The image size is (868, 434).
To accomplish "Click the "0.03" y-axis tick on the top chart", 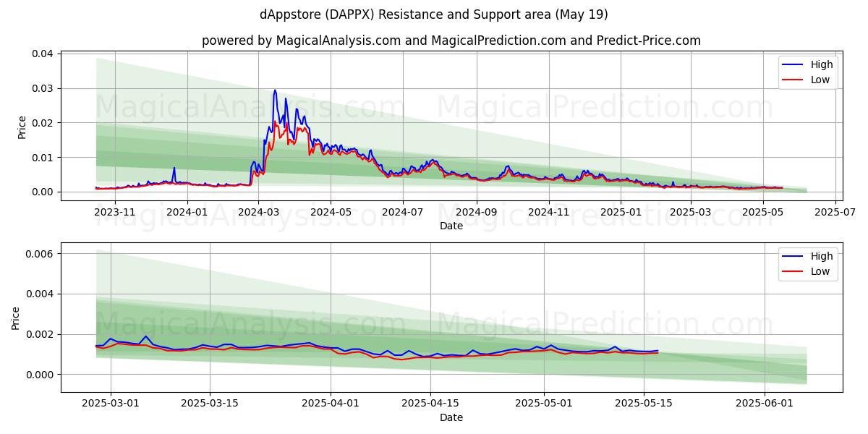I will tap(42, 88).
